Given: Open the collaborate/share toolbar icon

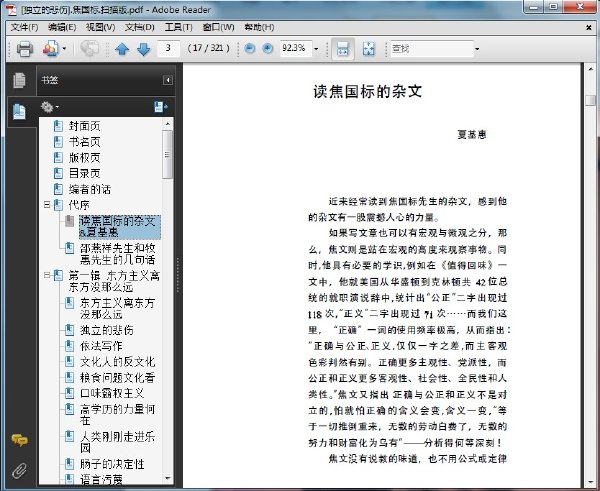Looking at the screenshot, I should (51, 49).
